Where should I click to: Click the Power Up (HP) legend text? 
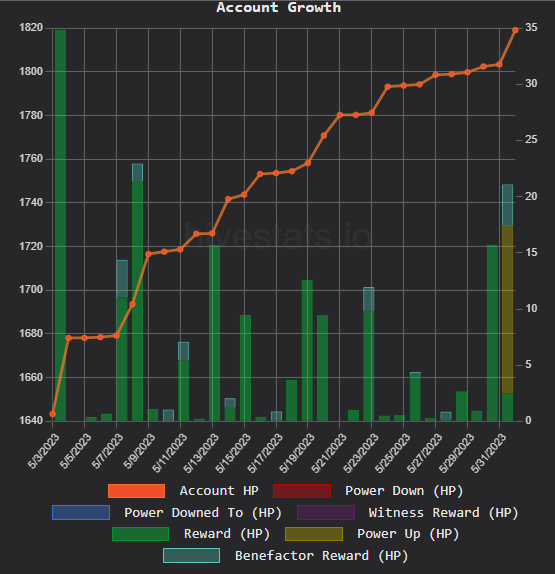(408, 534)
